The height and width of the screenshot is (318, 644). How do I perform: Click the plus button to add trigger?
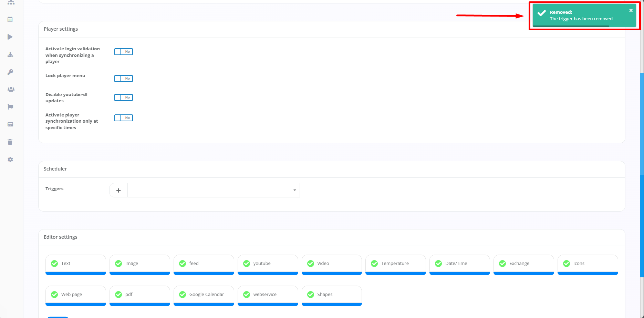coord(118,190)
